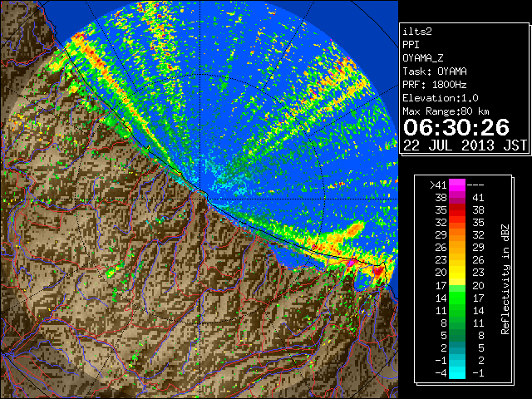Click the 06:30:26 timestamp
Screen dimensions: 532x399
456,127
